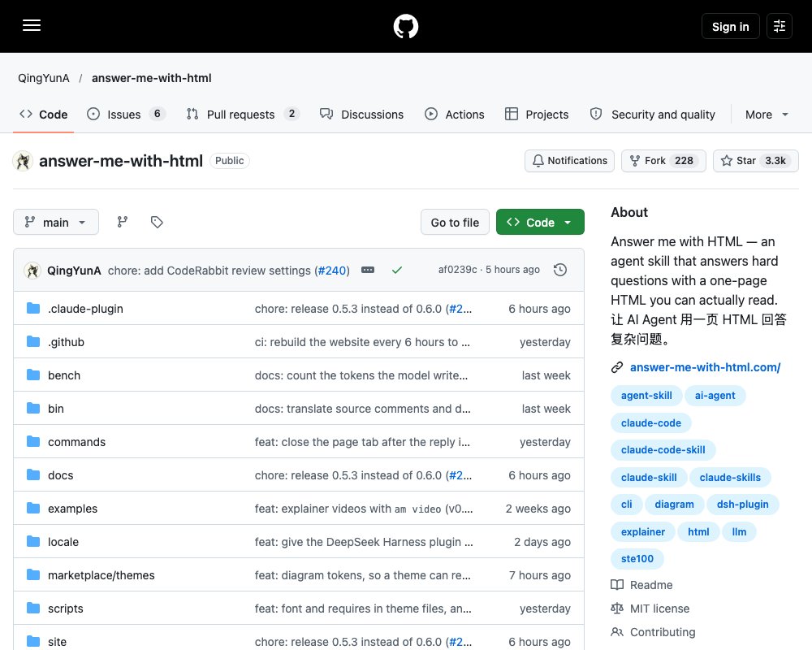Select the Projects tab
Screen dimensions: 812x650
coord(537,115)
